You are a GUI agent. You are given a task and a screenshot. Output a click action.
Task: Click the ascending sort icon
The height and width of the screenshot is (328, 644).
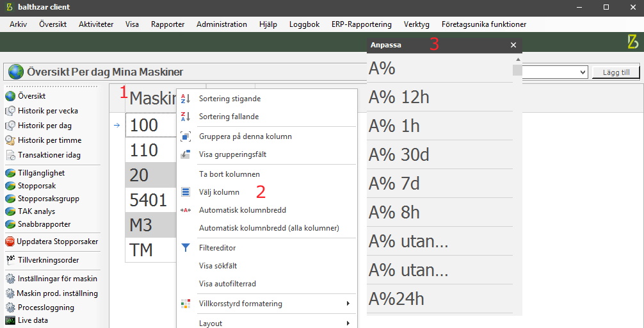(186, 99)
